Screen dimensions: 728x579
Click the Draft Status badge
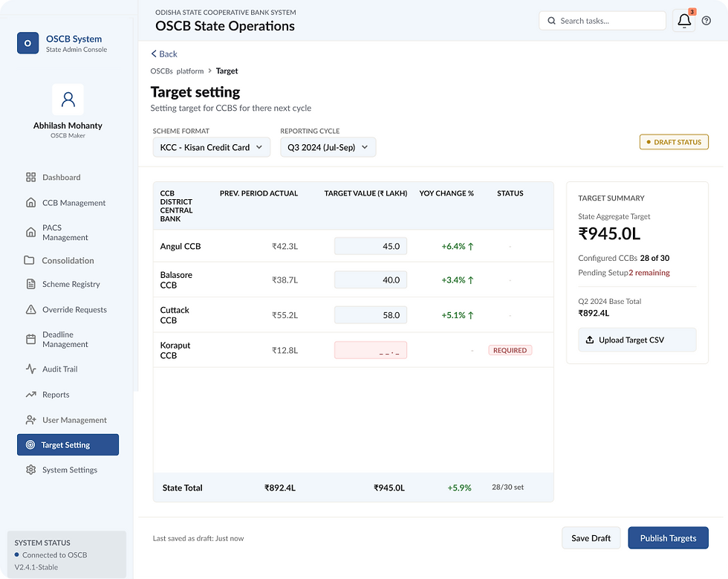[674, 142]
